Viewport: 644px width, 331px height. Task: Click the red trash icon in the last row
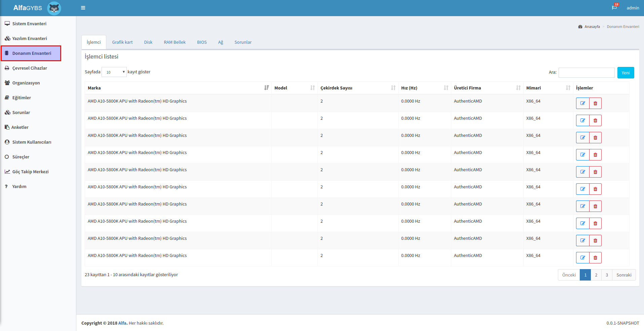tap(595, 258)
